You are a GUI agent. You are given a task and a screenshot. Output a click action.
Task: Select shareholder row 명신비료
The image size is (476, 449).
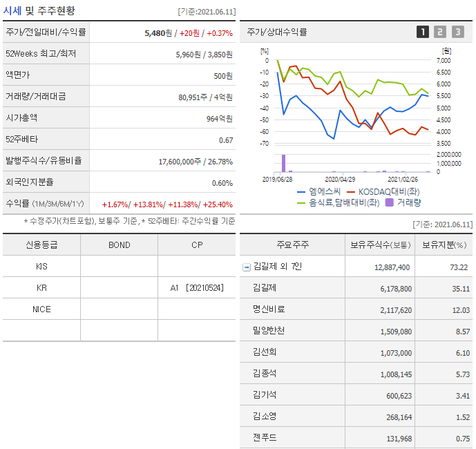(356, 309)
